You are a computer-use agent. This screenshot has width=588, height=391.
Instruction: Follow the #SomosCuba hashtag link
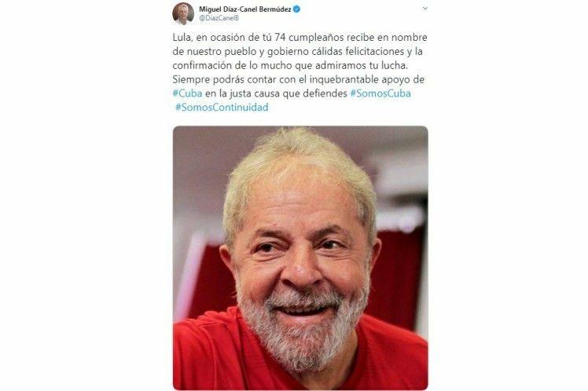380,93
